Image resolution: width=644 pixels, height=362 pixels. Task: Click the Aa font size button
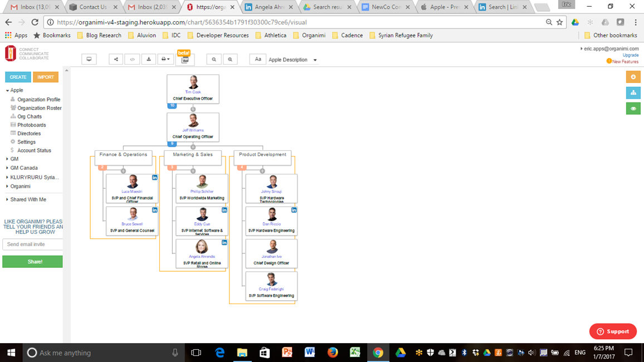[x=258, y=60]
